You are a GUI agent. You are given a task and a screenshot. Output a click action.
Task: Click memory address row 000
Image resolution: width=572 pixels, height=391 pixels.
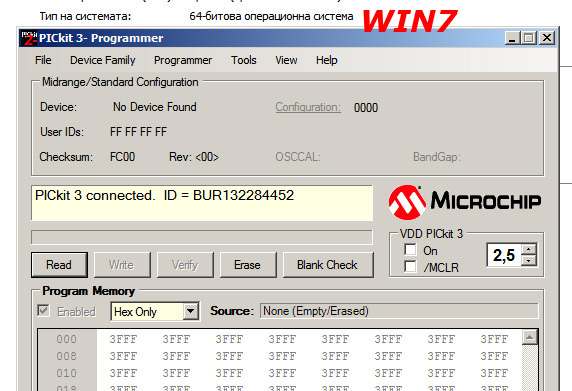coord(67,339)
